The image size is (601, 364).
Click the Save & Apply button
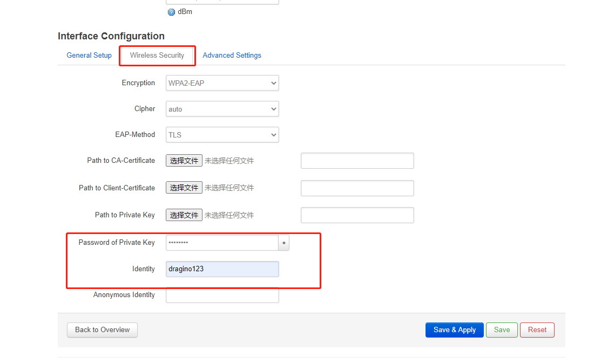click(x=455, y=330)
